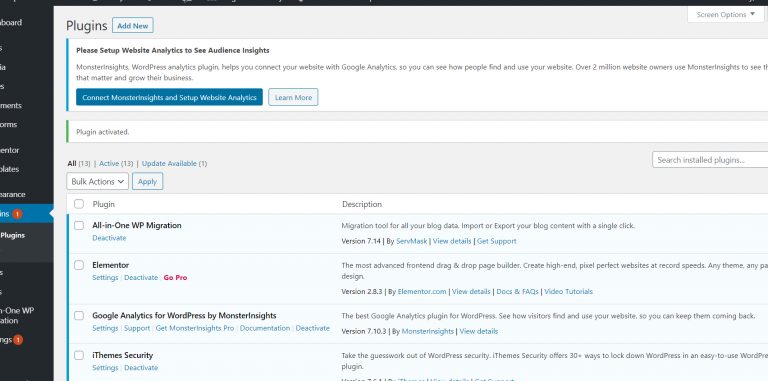
Task: Click the Learn More button
Action: (293, 97)
